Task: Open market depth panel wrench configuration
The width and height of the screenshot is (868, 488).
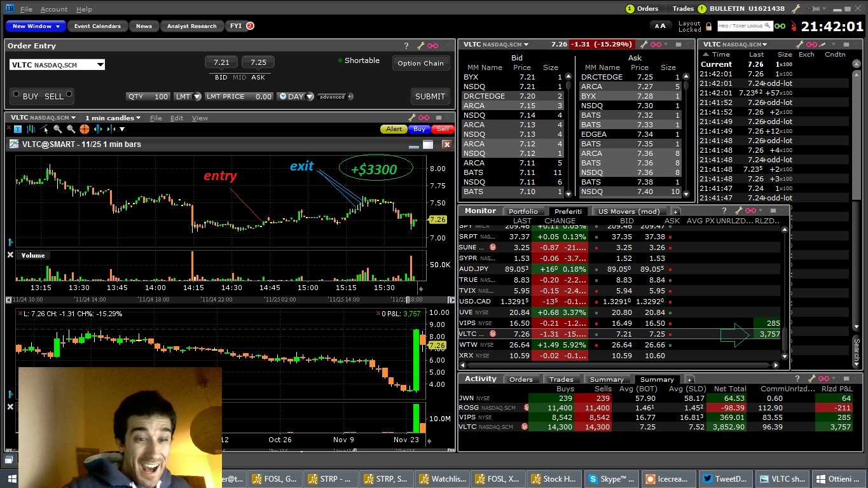Action: (x=644, y=45)
